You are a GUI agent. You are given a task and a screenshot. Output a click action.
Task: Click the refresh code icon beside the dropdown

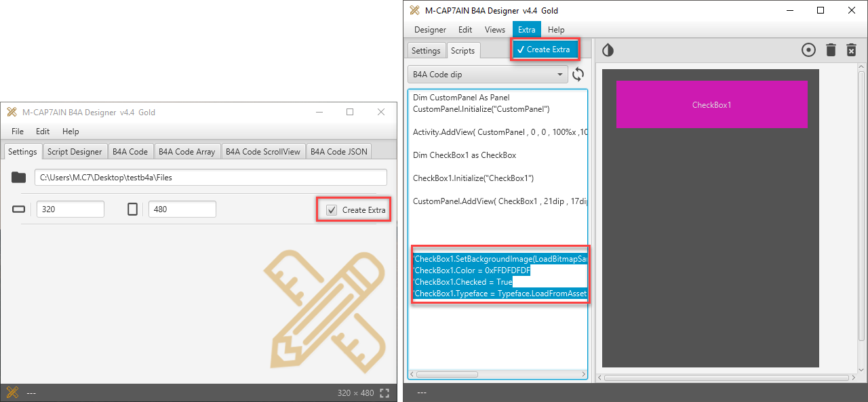(578, 75)
